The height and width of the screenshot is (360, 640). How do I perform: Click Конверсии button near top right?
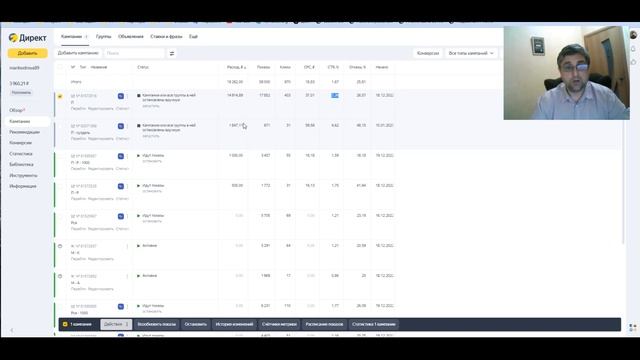[428, 53]
